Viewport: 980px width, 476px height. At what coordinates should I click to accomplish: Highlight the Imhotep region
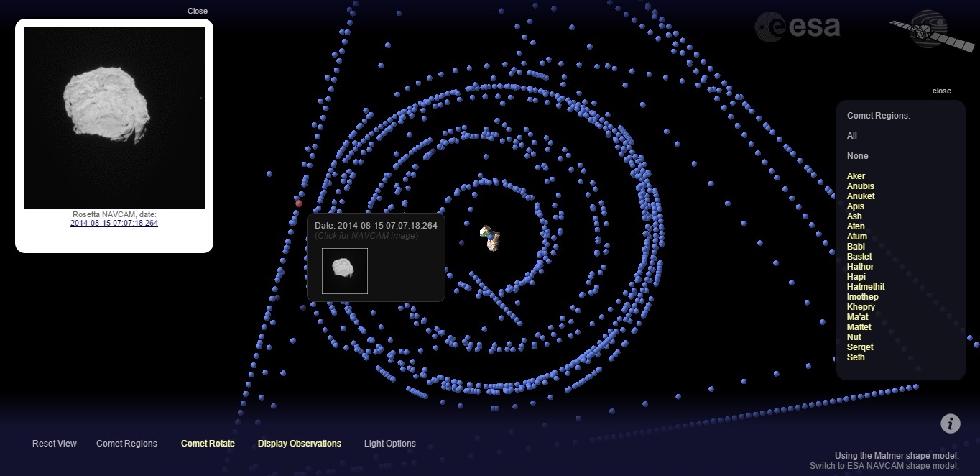click(x=862, y=297)
